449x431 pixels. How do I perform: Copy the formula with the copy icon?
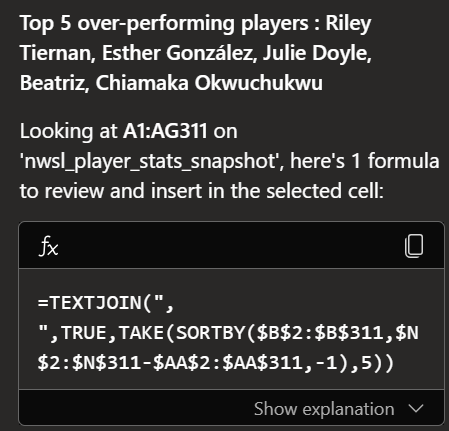[414, 246]
